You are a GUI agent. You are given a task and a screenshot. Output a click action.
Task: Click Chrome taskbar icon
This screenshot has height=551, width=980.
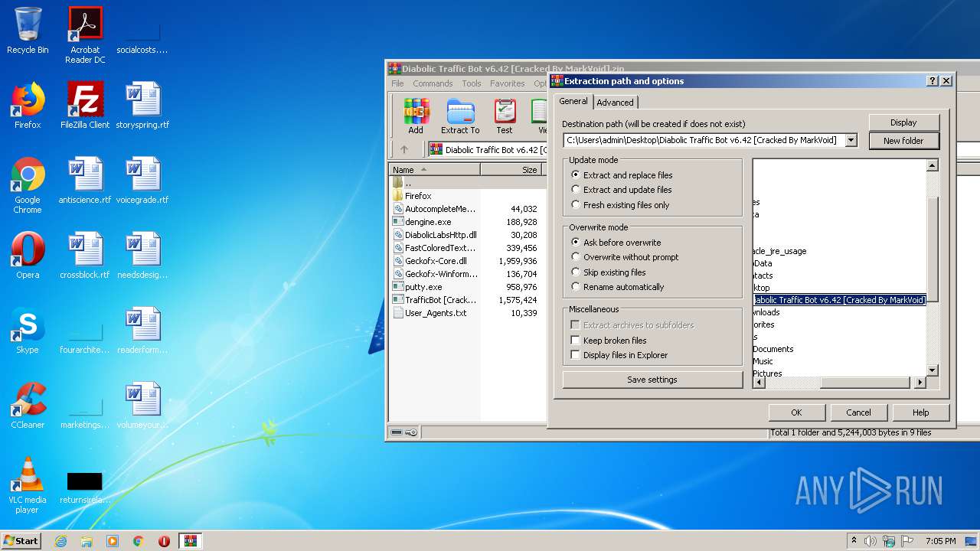[138, 541]
